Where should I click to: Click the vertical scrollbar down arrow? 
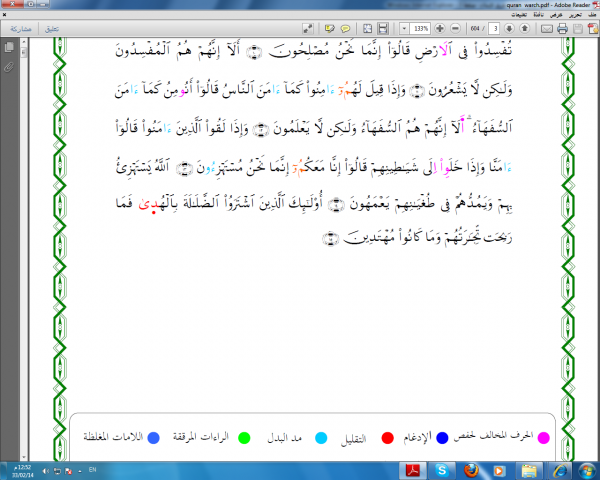[24, 457]
